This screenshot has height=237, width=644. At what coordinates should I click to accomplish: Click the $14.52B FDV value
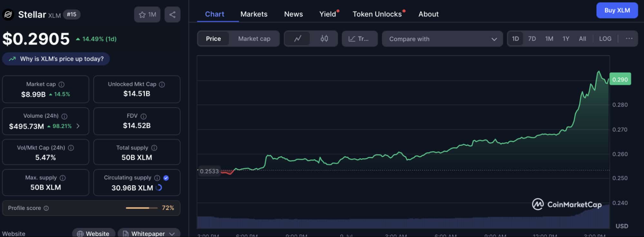coord(137,126)
